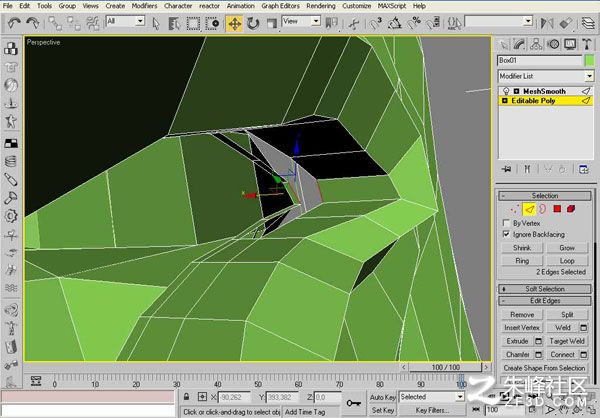
Task: Open the MAXScript menu
Action: [392, 6]
